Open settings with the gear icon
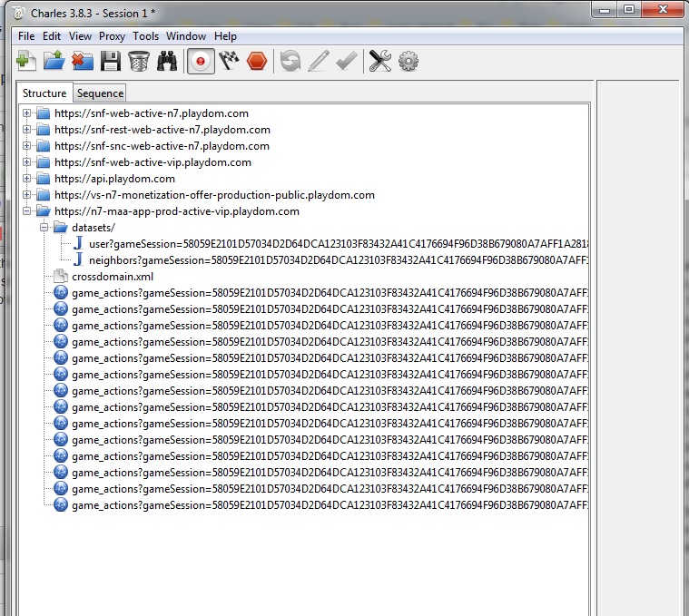689x616 pixels. [408, 61]
